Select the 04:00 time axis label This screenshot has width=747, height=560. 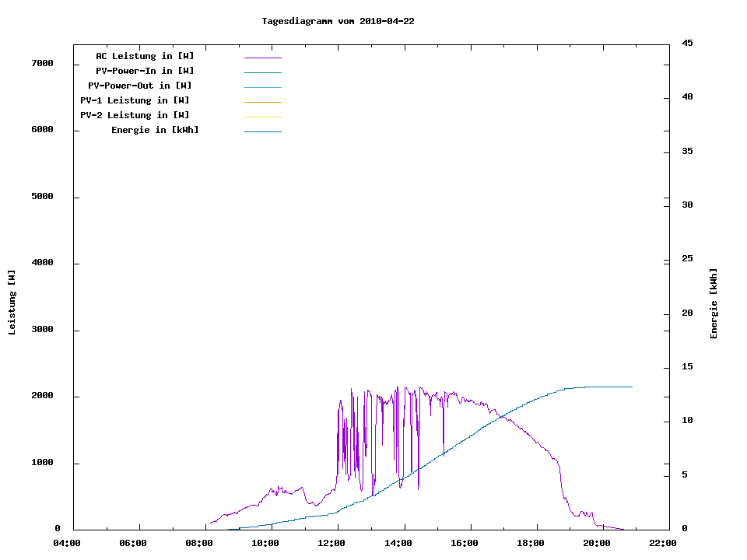click(x=67, y=543)
